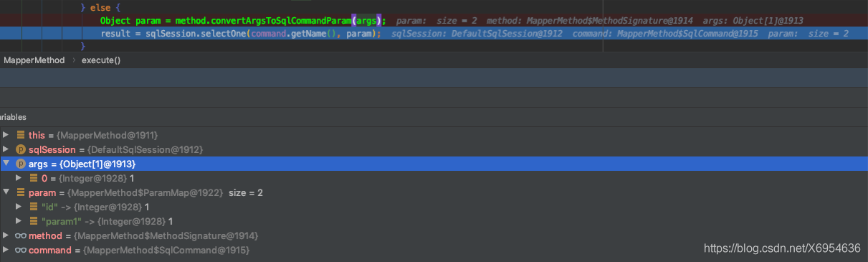Click the 'this' field icon
Viewport: 868px width, 262px height.
pos(21,135)
